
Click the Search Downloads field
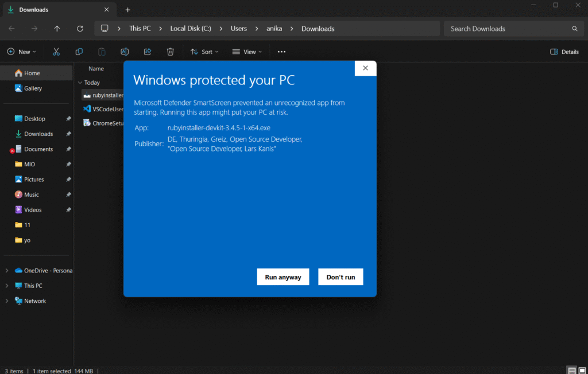click(x=508, y=29)
